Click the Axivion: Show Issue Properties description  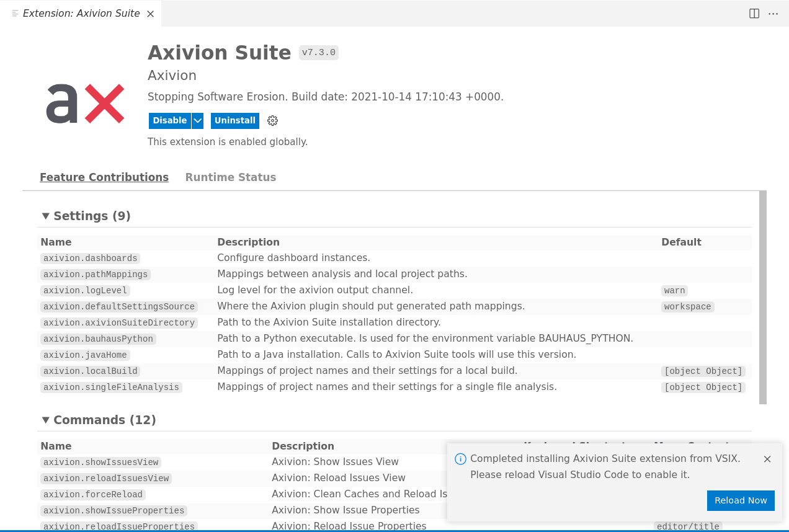pos(345,510)
